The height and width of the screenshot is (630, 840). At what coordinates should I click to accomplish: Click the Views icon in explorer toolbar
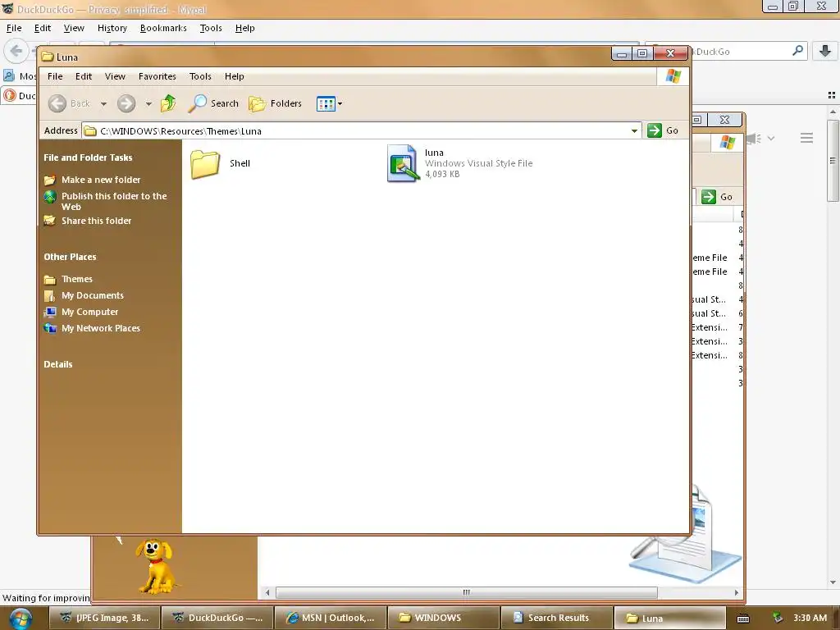325,103
